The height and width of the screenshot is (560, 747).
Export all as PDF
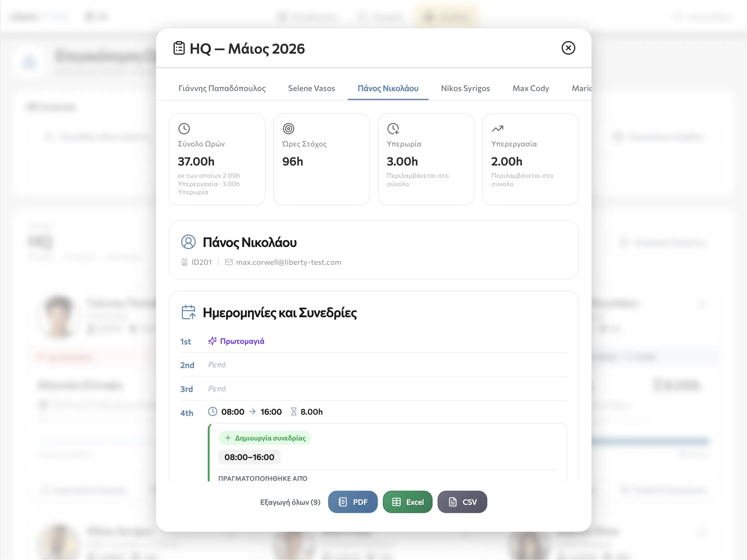353,502
